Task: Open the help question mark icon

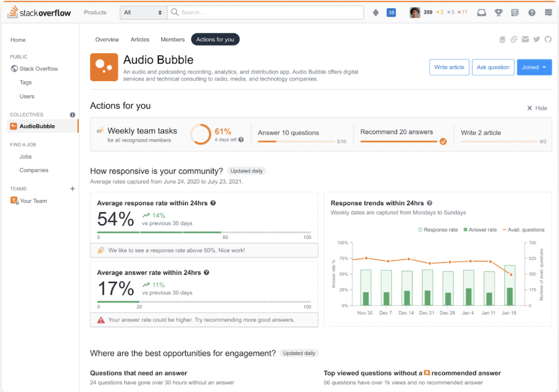Action: [532, 12]
